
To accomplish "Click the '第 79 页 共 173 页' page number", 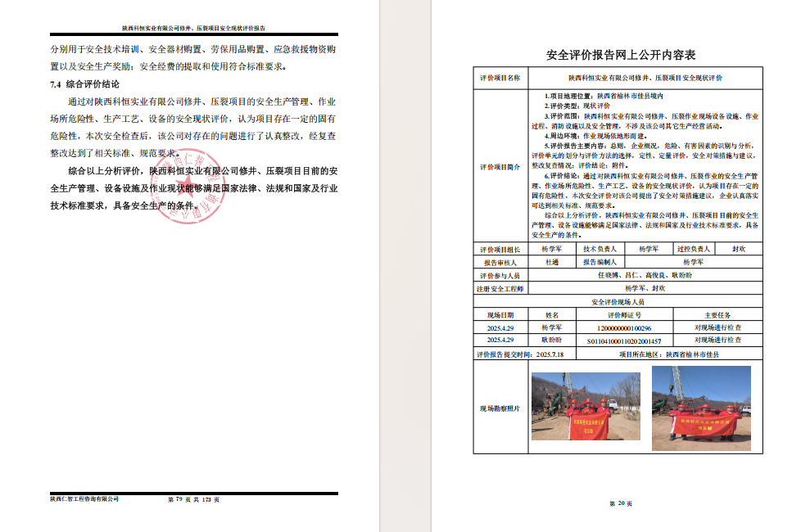I will tap(193, 499).
